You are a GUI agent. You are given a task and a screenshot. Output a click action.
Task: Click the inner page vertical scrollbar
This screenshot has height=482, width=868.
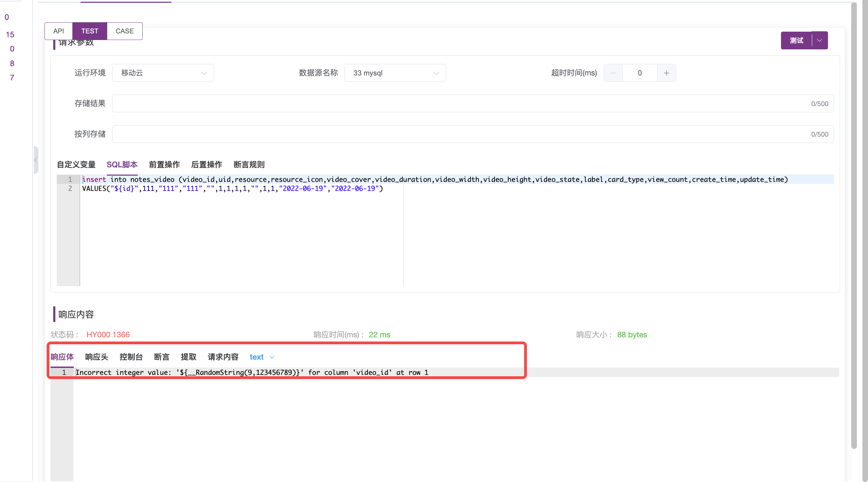[x=854, y=226]
